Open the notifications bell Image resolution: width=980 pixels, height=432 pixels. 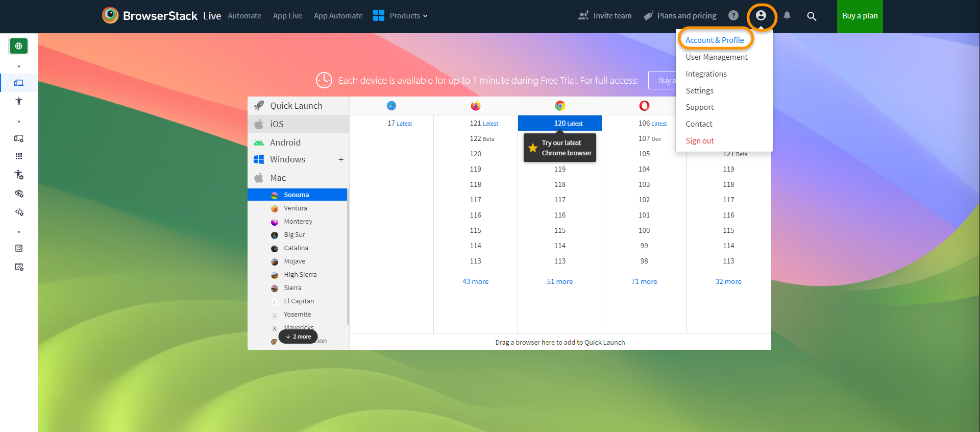(x=787, y=15)
